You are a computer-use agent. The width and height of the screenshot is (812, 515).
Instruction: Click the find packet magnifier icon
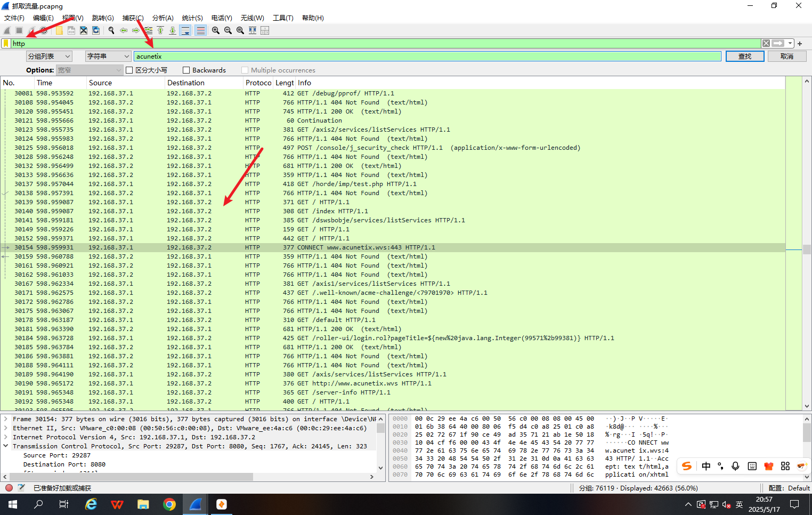pos(111,30)
